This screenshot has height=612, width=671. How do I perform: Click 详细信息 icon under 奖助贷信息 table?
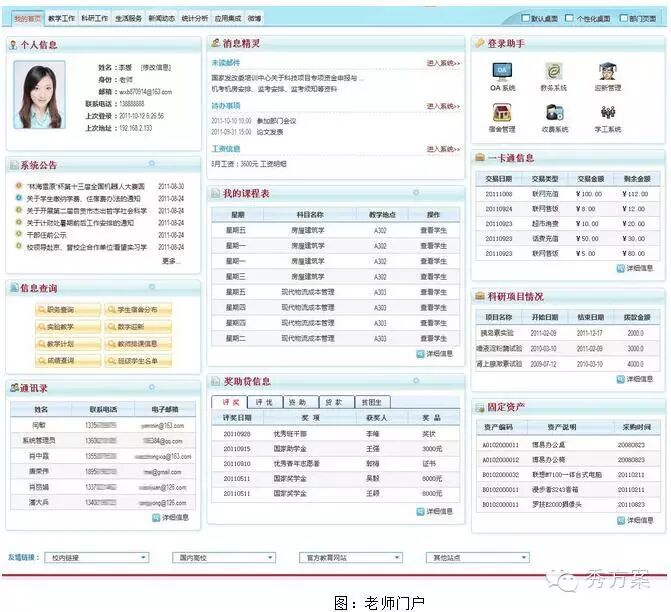(x=420, y=511)
